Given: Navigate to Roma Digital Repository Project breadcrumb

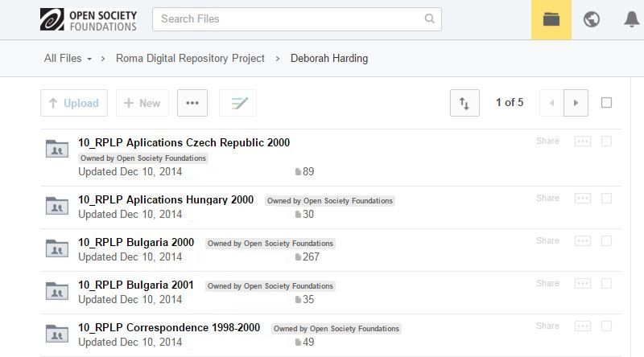Looking at the screenshot, I should tap(190, 59).
